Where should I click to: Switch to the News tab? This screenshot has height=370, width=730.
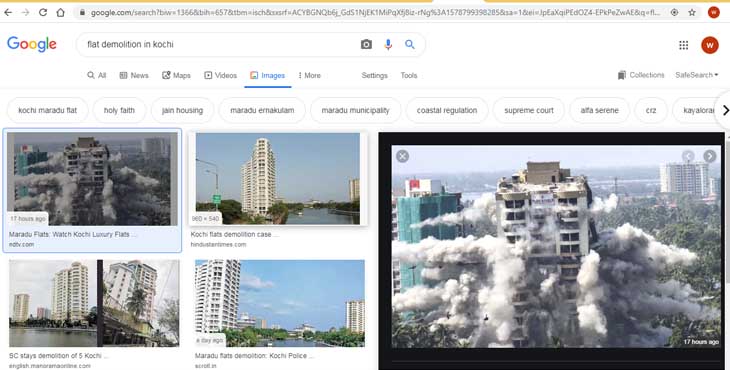[134, 75]
